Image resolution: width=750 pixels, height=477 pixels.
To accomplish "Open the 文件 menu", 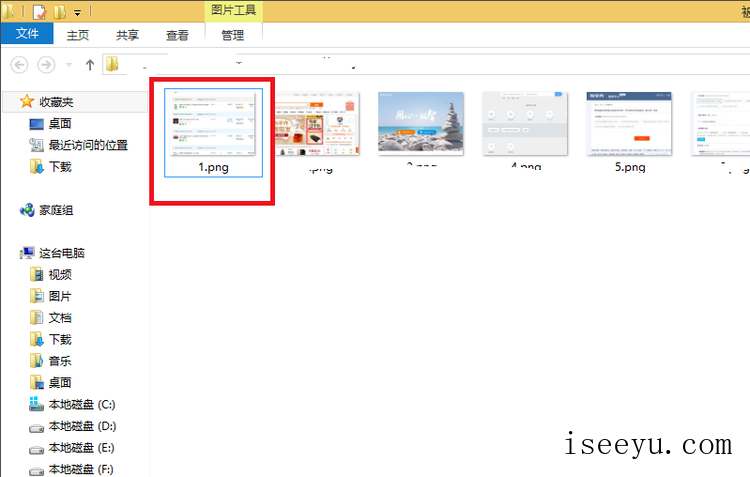I will coord(27,33).
